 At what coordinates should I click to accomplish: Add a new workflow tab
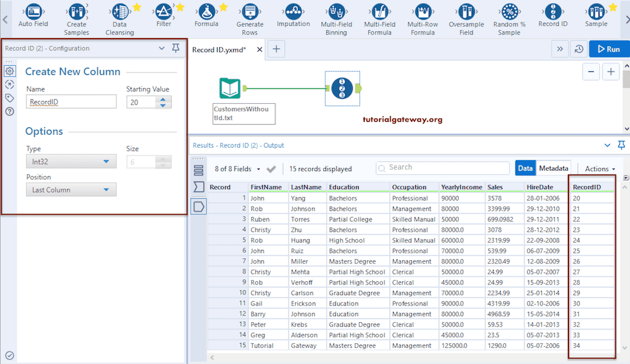click(x=277, y=50)
